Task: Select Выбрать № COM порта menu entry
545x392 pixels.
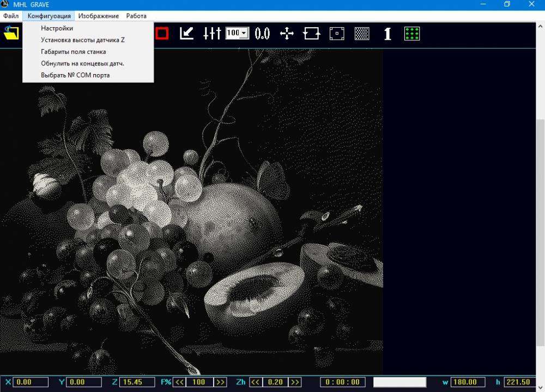Action: (x=75, y=75)
